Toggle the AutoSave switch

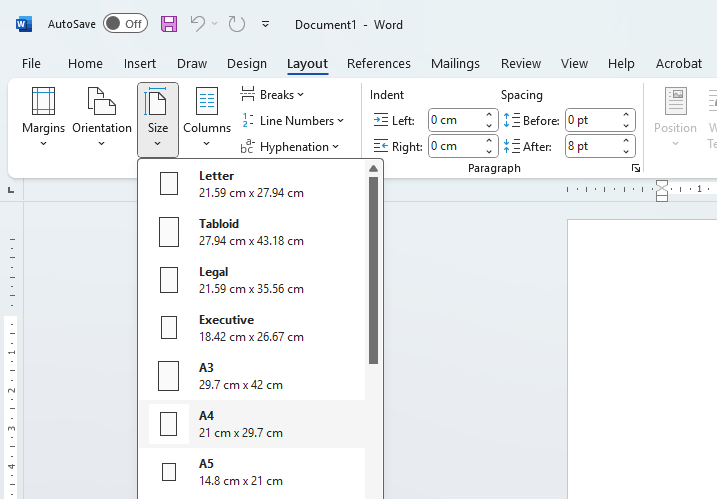(x=125, y=24)
